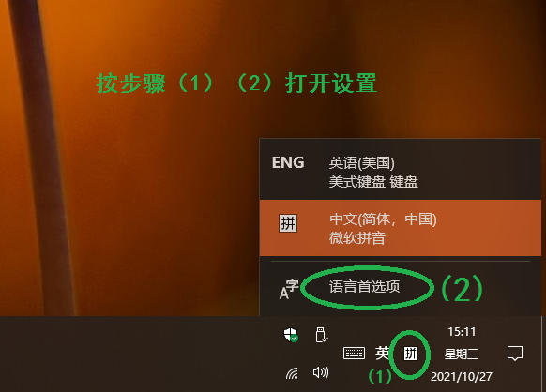546x392 pixels.
Task: Click the 拼 input method tray icon
Action: [411, 354]
